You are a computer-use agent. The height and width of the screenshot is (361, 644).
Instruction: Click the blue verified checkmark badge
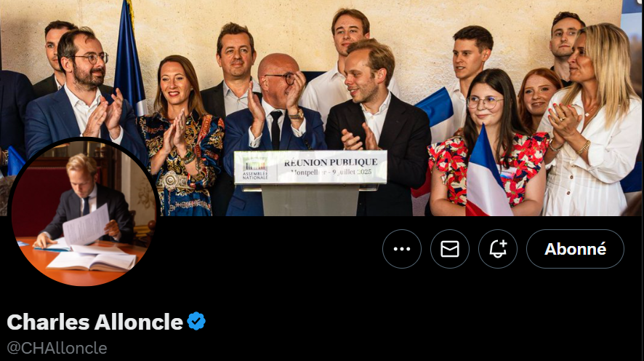(196, 321)
